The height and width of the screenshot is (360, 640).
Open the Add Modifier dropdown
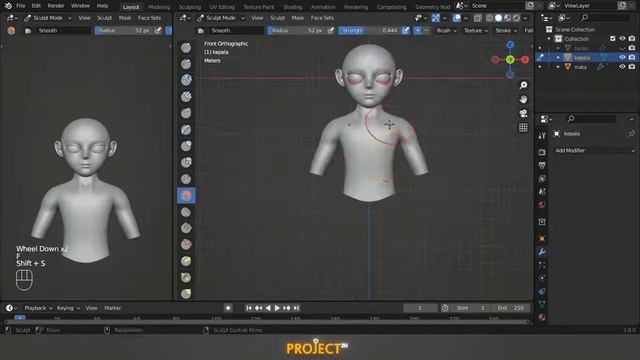tap(594, 151)
